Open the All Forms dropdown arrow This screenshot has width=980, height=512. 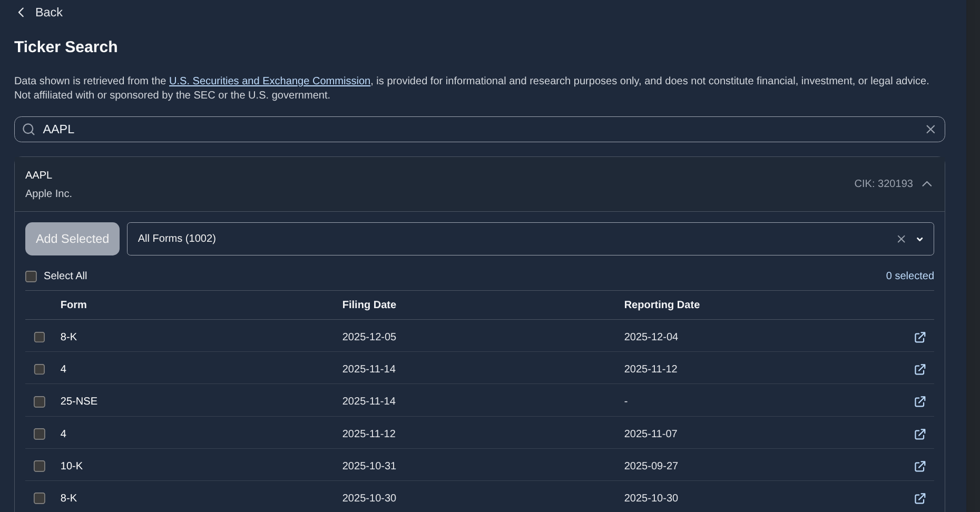(920, 239)
